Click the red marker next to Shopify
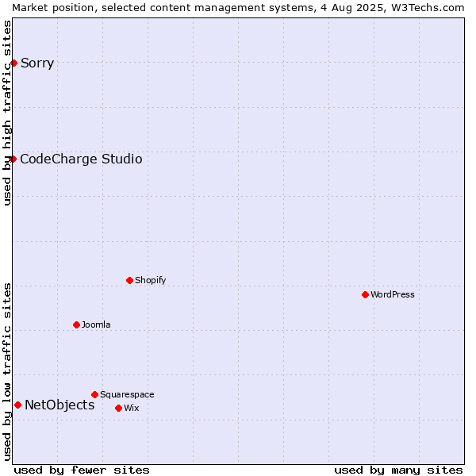Image resolution: width=476 pixels, height=476 pixels. coord(129,281)
